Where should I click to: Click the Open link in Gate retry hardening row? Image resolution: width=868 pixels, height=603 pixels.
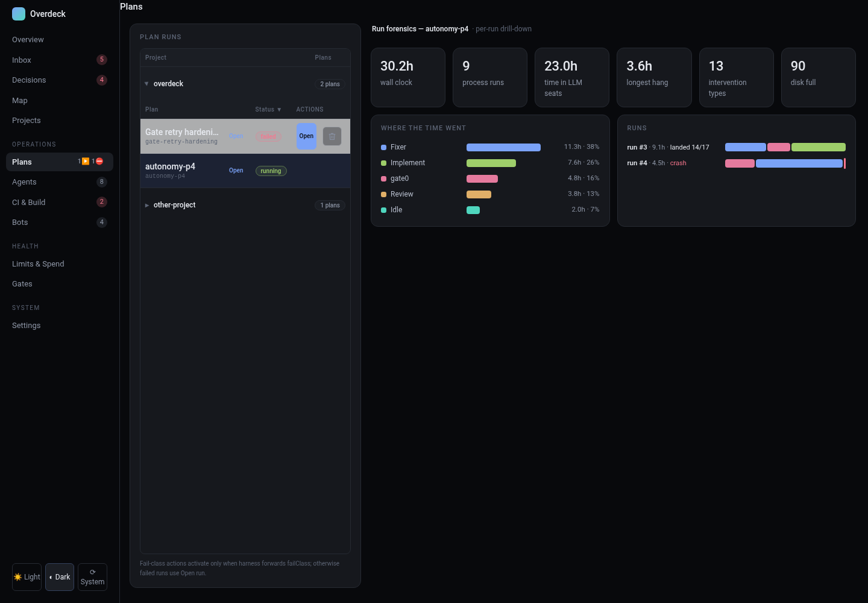pos(236,136)
